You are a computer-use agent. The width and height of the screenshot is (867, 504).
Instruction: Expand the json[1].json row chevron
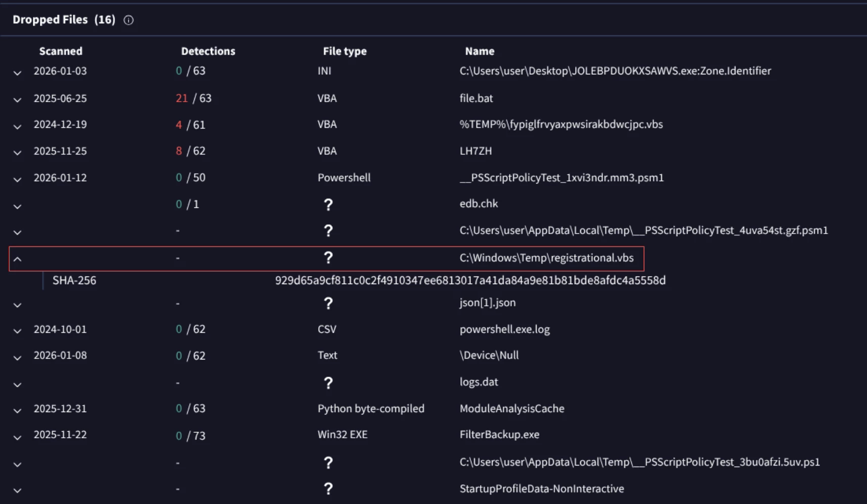[x=17, y=305]
